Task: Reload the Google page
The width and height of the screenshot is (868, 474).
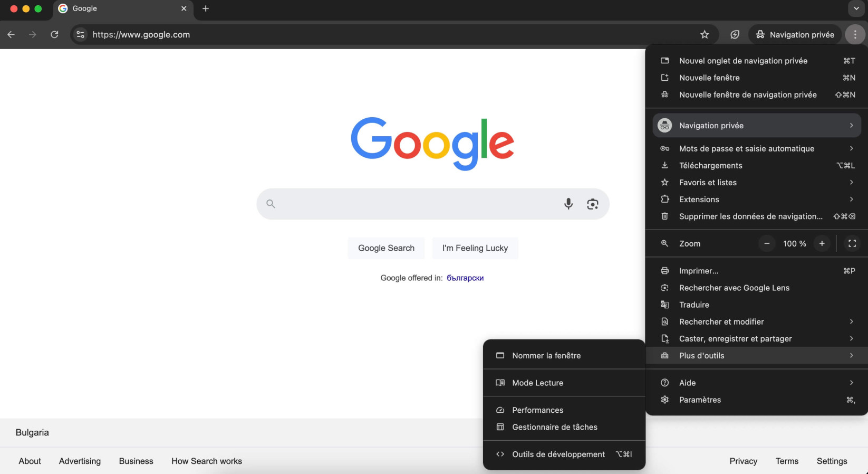Action: 54,34
